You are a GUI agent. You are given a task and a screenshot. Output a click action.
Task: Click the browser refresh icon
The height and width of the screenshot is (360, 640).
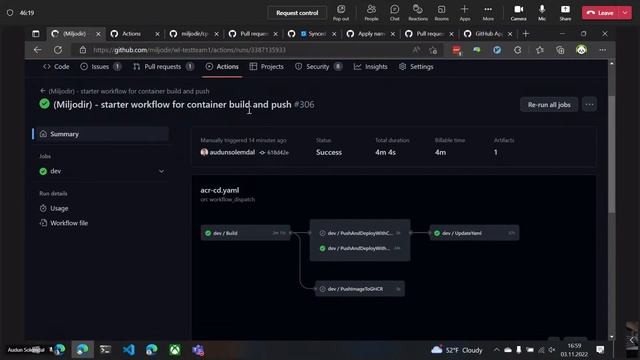click(58, 50)
